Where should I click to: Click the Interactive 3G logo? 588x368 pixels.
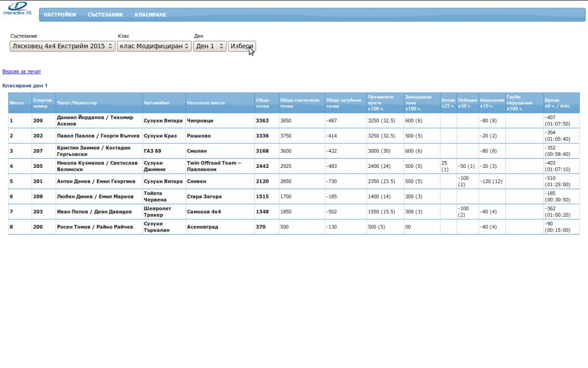(x=17, y=9)
